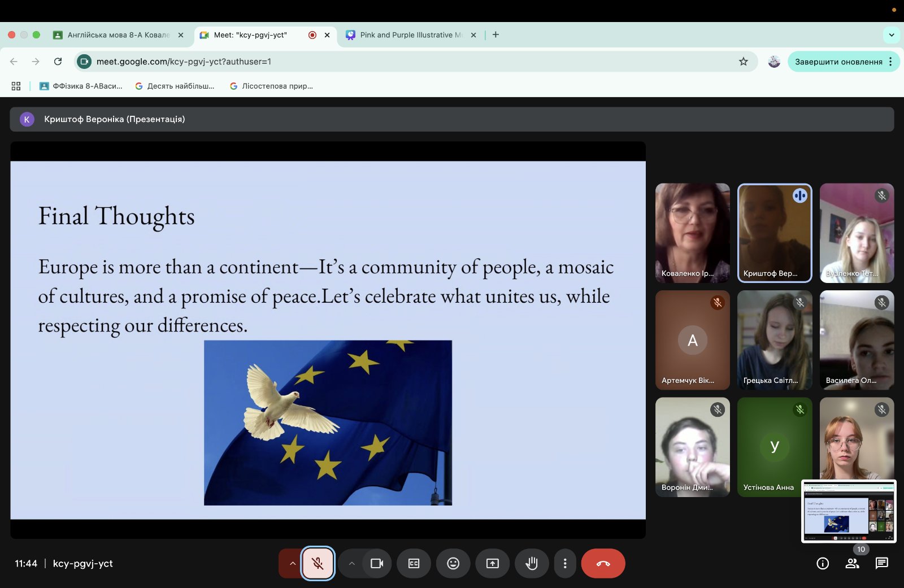The width and height of the screenshot is (904, 588).
Task: Open the ФФізика 8-АВаси bookmark
Action: point(81,86)
